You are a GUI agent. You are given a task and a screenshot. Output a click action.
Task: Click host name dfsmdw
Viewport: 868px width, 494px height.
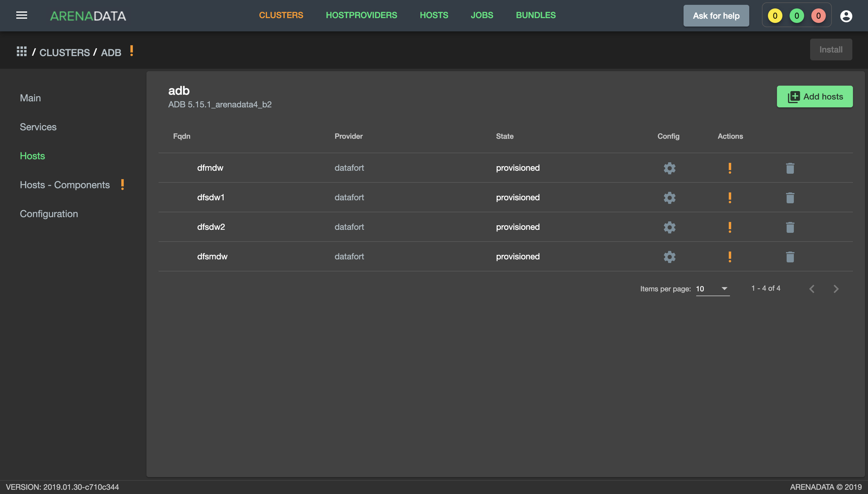pyautogui.click(x=212, y=256)
